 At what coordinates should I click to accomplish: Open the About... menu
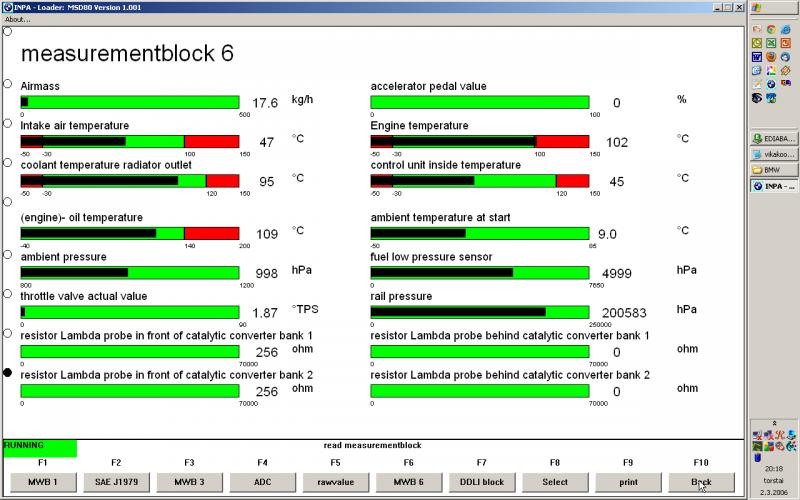18,19
